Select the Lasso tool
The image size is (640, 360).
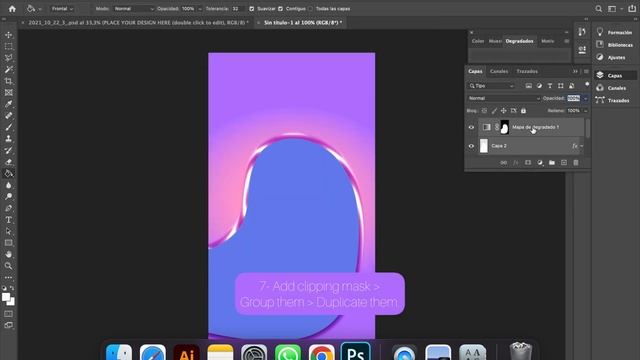(9, 58)
